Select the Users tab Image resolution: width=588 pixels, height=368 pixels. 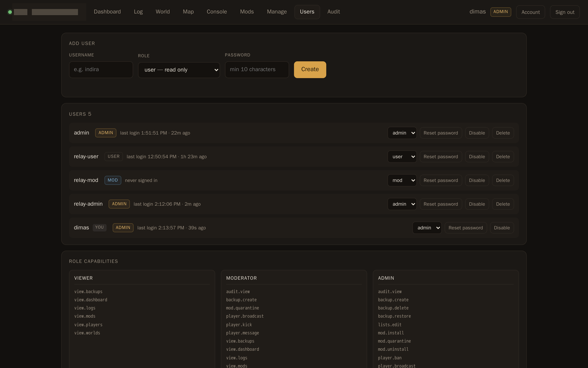[307, 12]
